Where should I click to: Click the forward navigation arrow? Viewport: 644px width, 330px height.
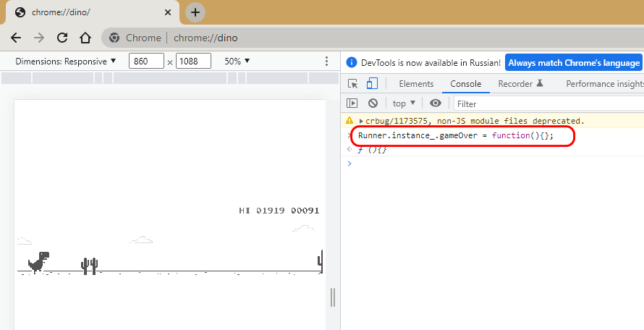pos(39,38)
